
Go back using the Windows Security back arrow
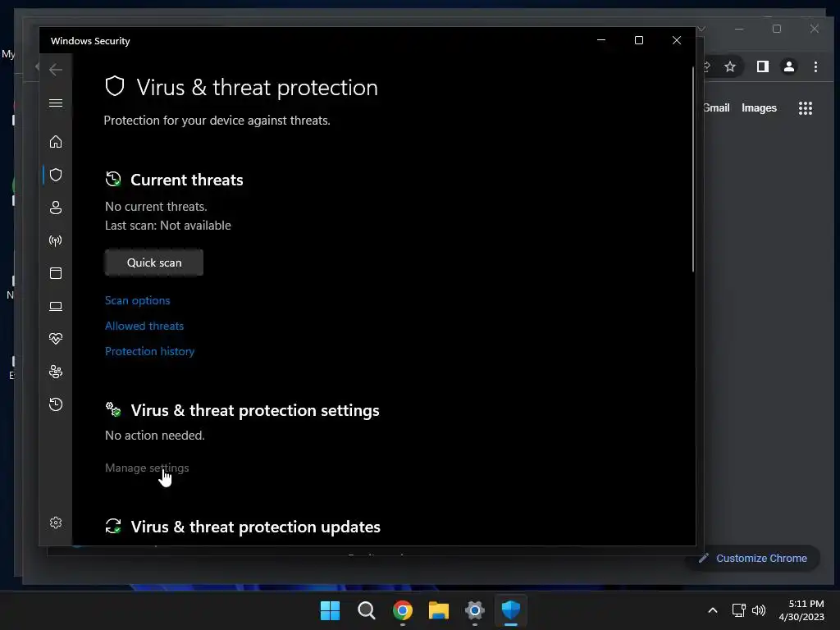56,70
